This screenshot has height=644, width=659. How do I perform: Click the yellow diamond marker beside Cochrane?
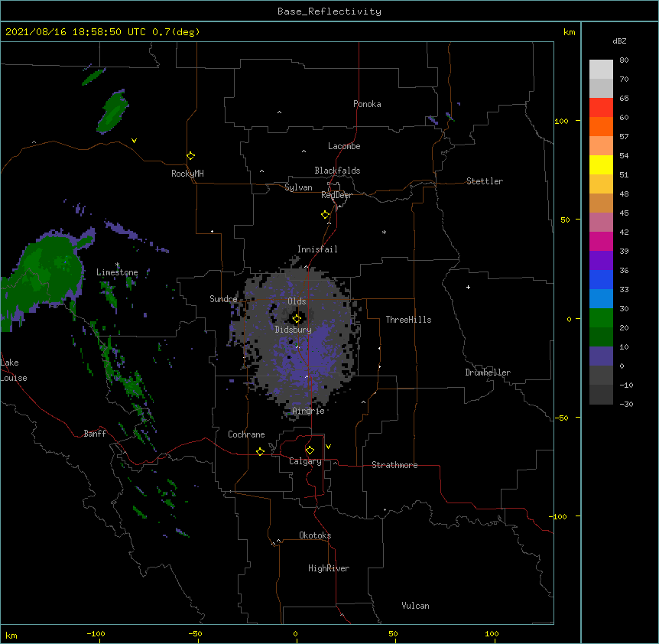click(x=260, y=451)
